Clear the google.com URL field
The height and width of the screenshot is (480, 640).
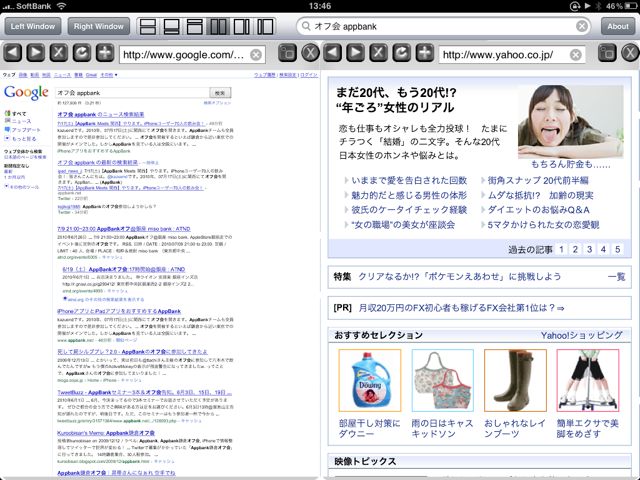[x=256, y=55]
